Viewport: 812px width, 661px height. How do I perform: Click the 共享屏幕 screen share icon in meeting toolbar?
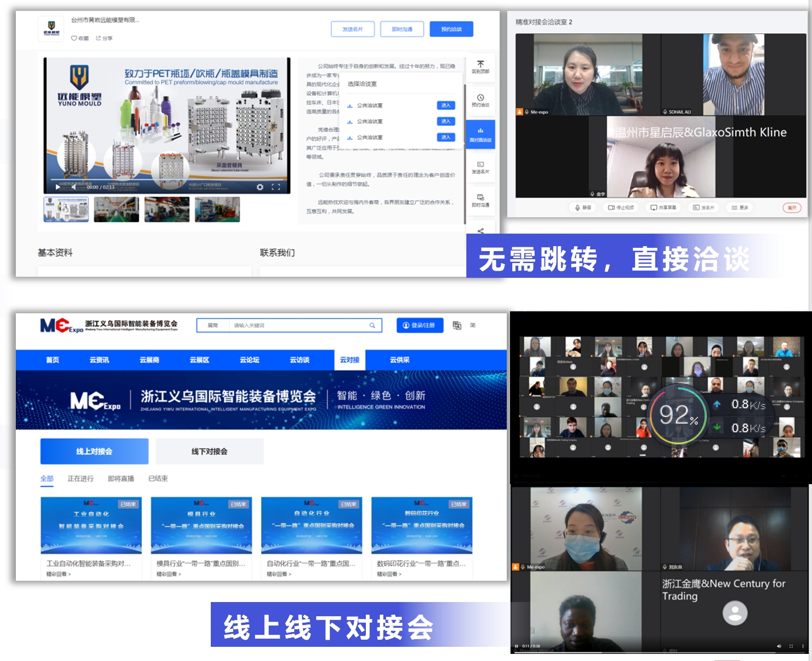coord(664,207)
